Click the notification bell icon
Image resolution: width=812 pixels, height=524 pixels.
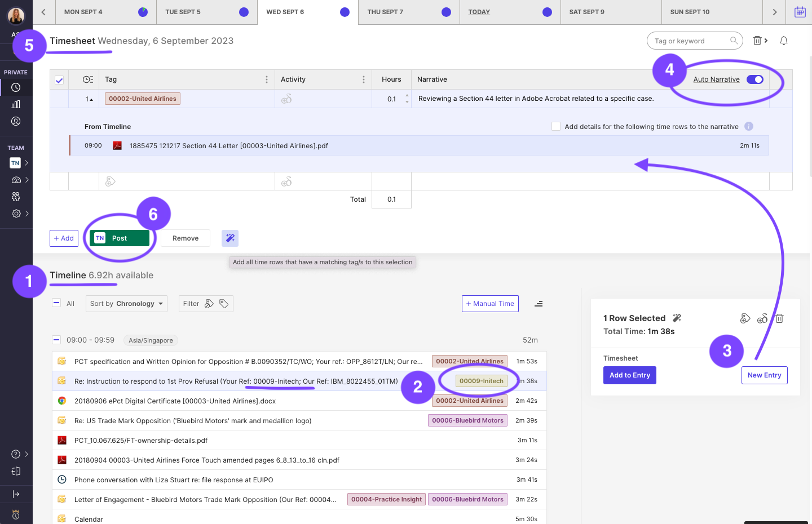click(x=784, y=40)
